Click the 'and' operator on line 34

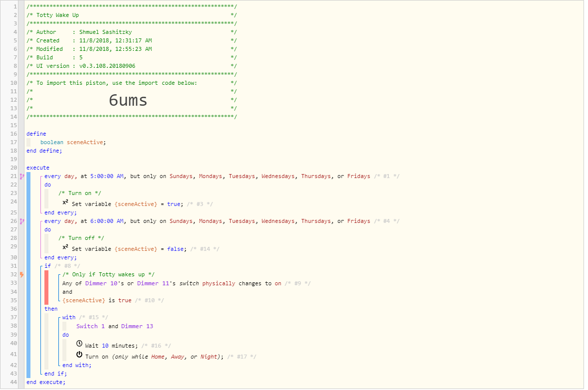(x=67, y=292)
